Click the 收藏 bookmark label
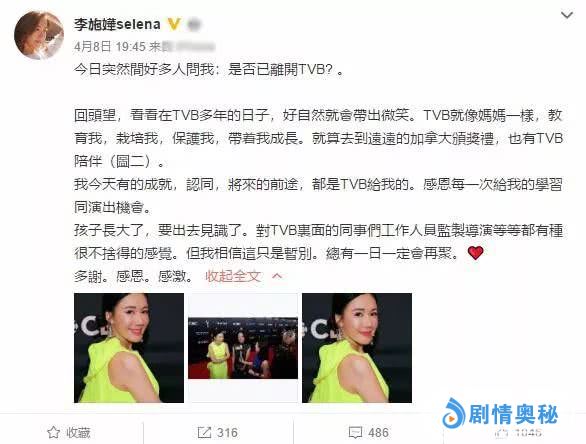Image resolution: width=586 pixels, height=444 pixels. (78, 432)
